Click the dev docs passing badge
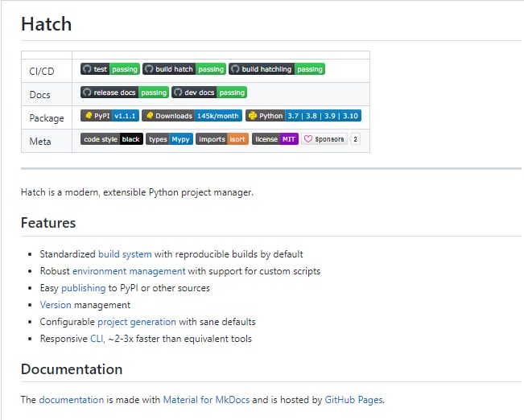The width and height of the screenshot is (524, 420). click(x=209, y=93)
